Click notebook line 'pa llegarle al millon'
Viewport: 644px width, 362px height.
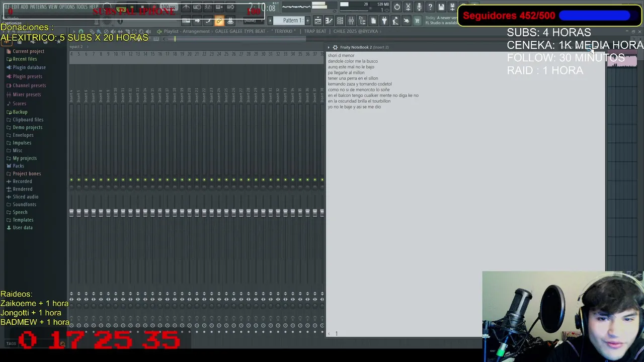tap(346, 72)
